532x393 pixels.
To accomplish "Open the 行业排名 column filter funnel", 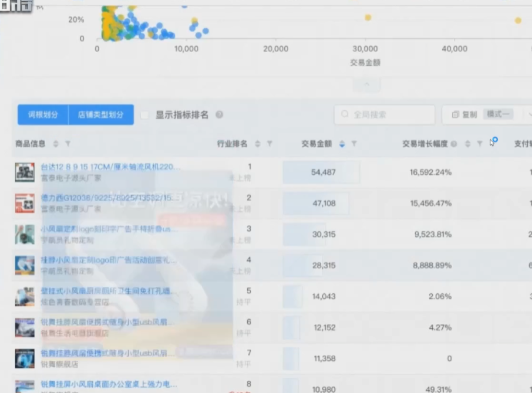I will [x=270, y=144].
